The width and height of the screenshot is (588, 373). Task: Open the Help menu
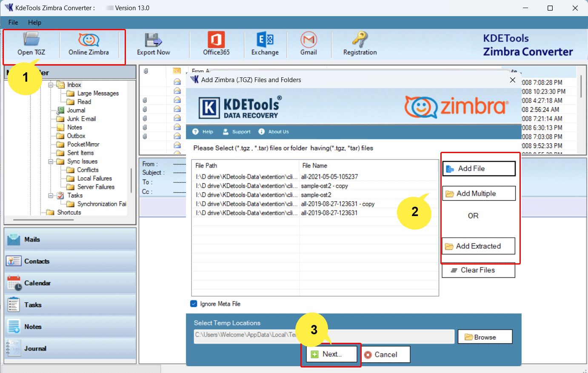[34, 23]
